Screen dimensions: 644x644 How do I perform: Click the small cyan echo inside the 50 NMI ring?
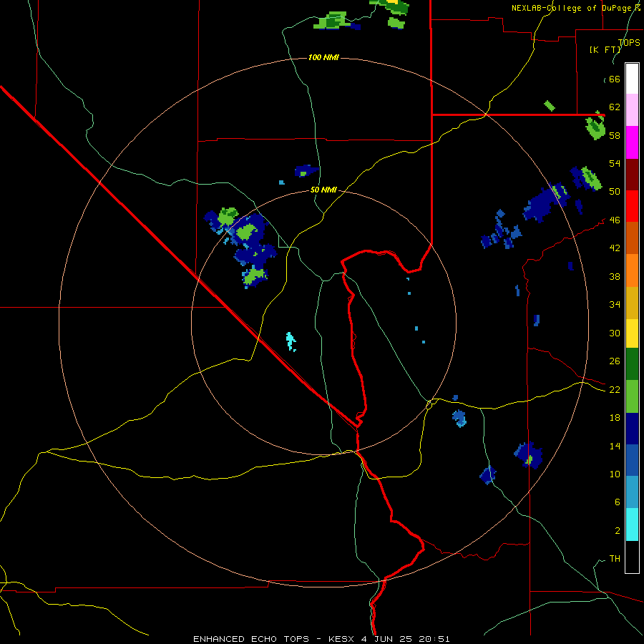click(x=291, y=342)
